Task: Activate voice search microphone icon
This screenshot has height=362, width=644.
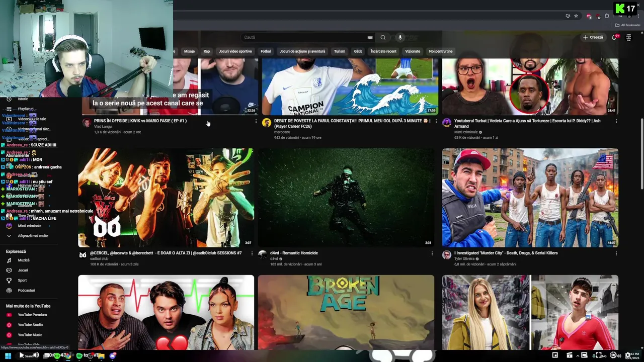Action: click(x=400, y=37)
